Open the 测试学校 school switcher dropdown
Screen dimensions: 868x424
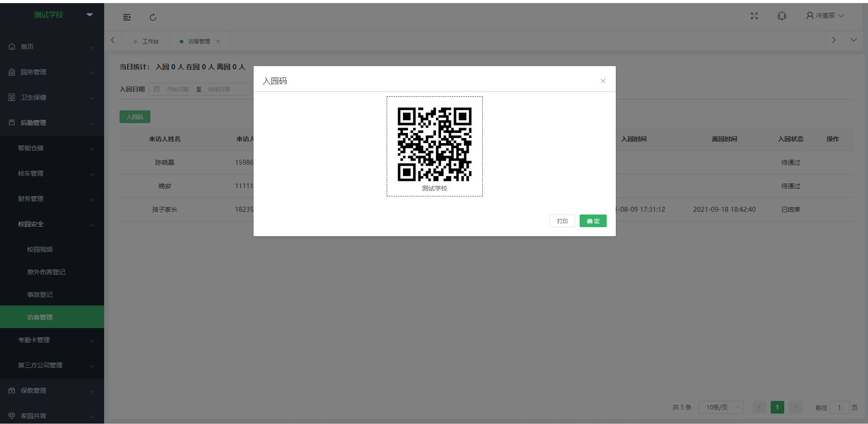pos(90,14)
